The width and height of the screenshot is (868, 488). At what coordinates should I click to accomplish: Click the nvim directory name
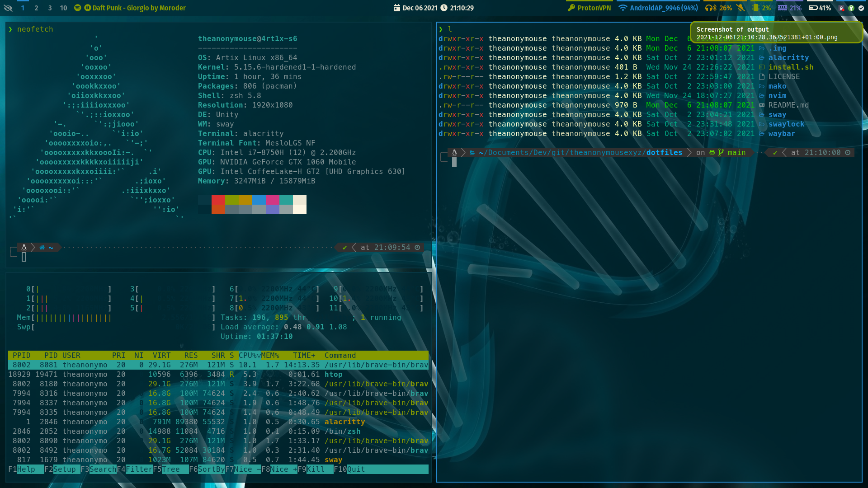pos(778,95)
